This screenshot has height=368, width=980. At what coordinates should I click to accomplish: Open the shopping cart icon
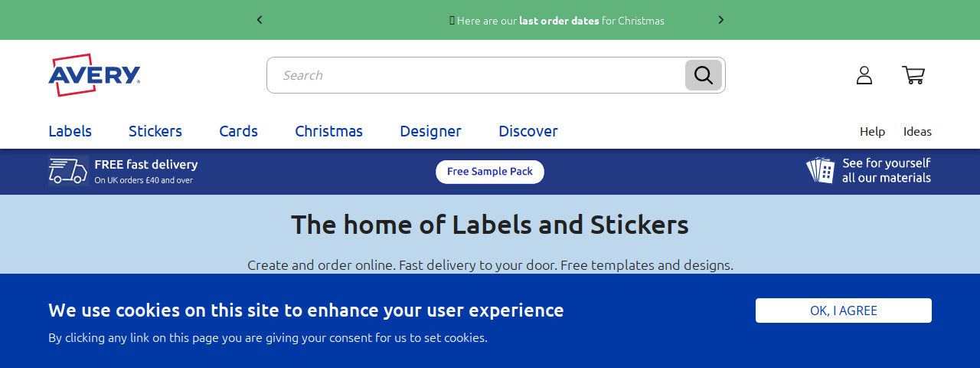(x=913, y=75)
